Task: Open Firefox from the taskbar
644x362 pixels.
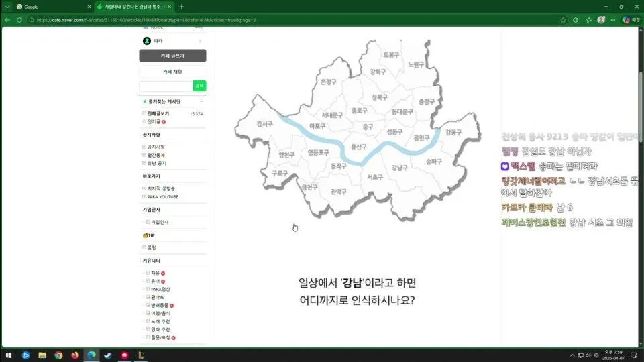Action: [x=74, y=355]
